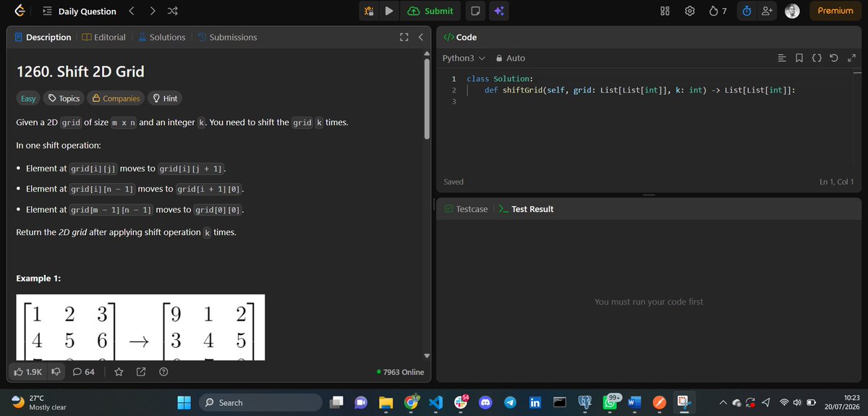Click the LeetCode logo icon

pos(20,11)
